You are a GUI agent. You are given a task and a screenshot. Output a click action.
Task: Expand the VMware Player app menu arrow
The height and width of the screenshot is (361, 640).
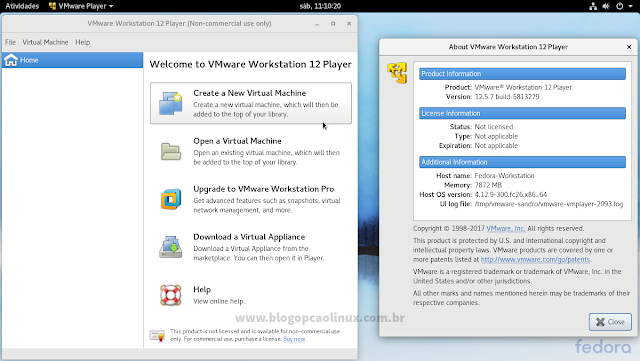point(111,7)
